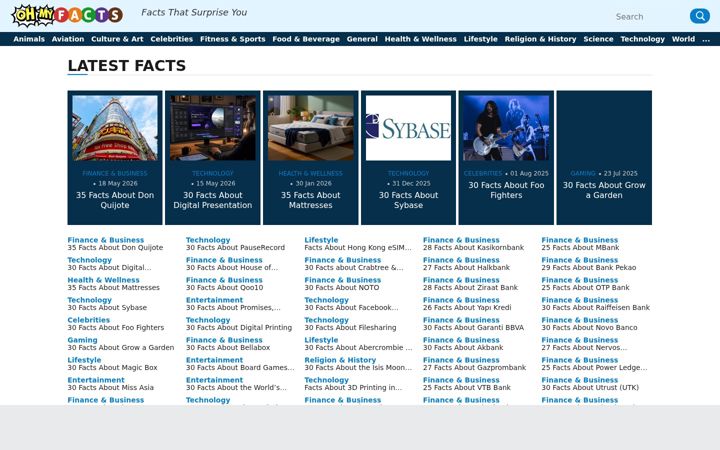Open the Fitness & Sports menu
The width and height of the screenshot is (720, 450).
point(232,39)
